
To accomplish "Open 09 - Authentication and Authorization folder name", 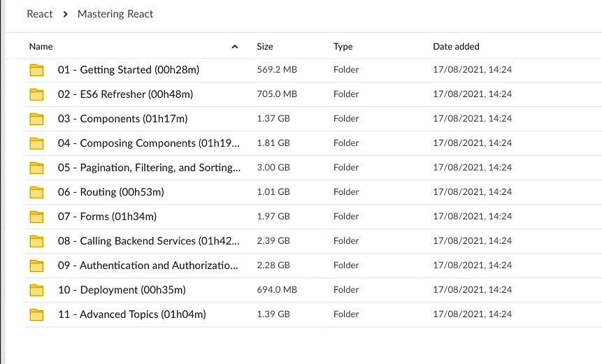I will [x=148, y=265].
